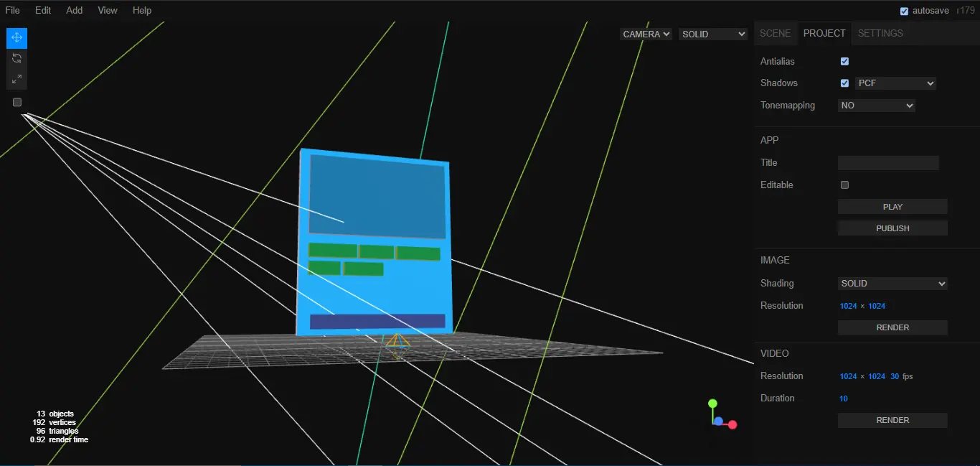Screen dimensions: 980x466
Task: Select the Rotate tool
Action: point(16,58)
